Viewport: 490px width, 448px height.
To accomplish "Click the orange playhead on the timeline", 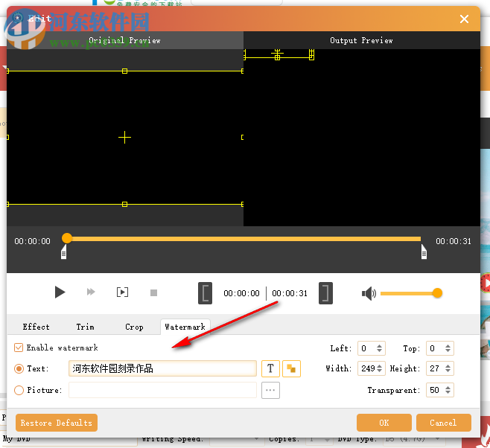I will (x=67, y=238).
